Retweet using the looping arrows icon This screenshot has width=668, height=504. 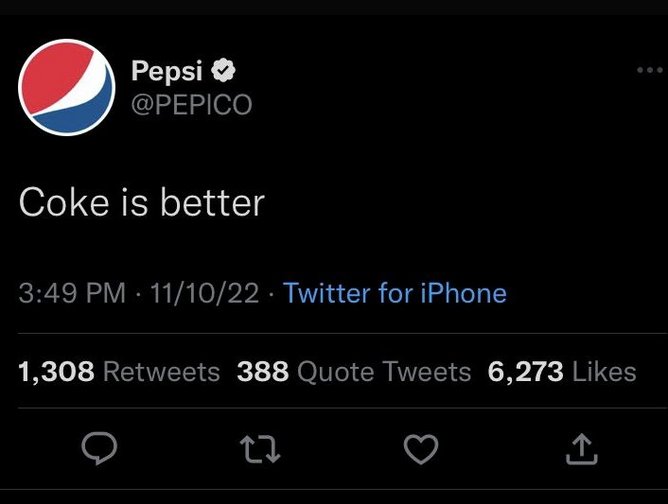point(260,449)
